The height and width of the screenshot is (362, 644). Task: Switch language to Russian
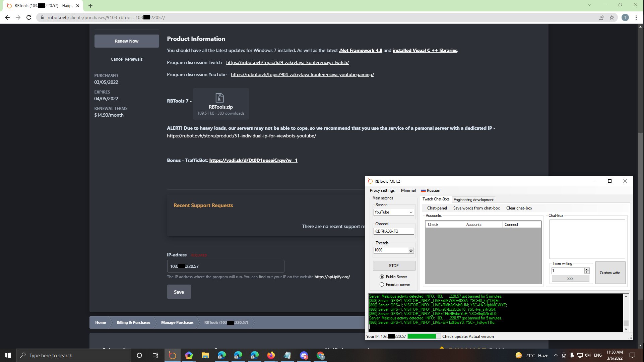point(431,190)
